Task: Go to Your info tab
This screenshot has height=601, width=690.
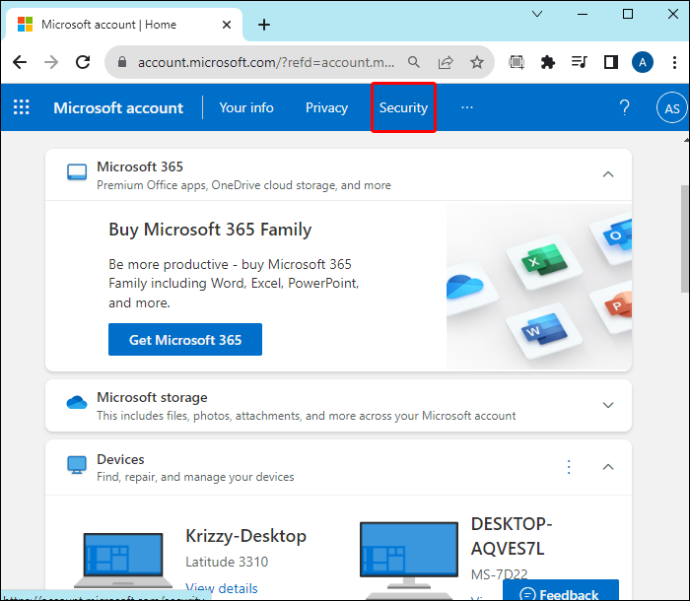Action: click(246, 107)
